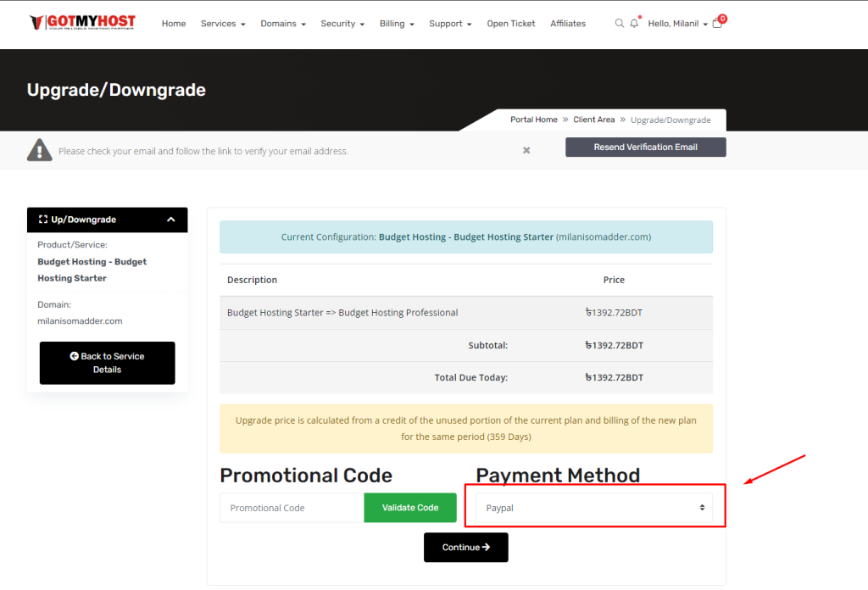Screen dimensions: 868x590
Task: Collapse the Up/Downgrade sidebar panel
Action: click(171, 220)
